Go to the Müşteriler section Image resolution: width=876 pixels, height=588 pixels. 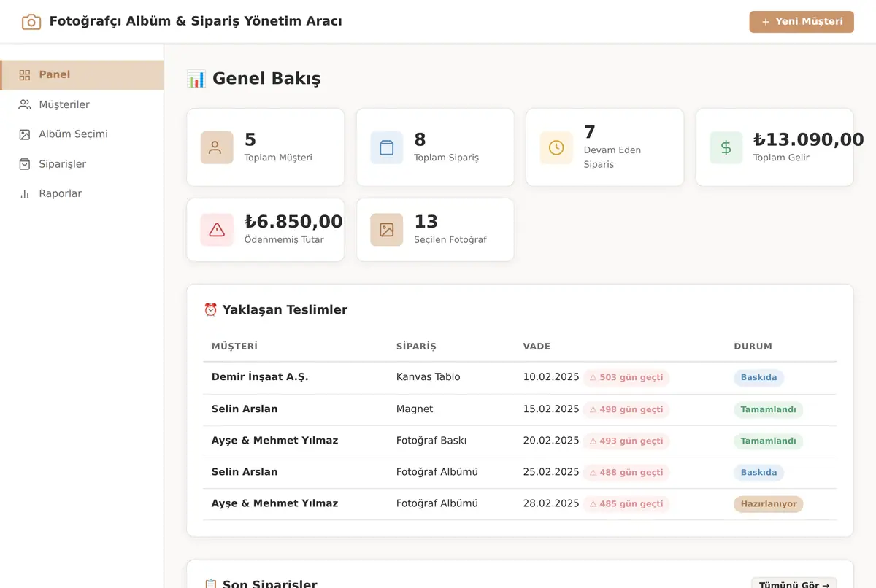(82, 105)
